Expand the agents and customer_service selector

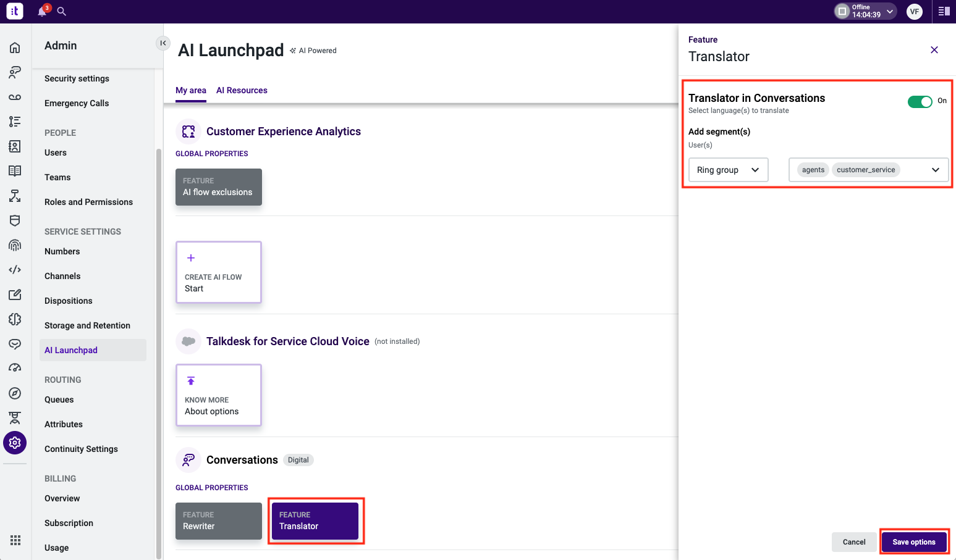(869, 170)
